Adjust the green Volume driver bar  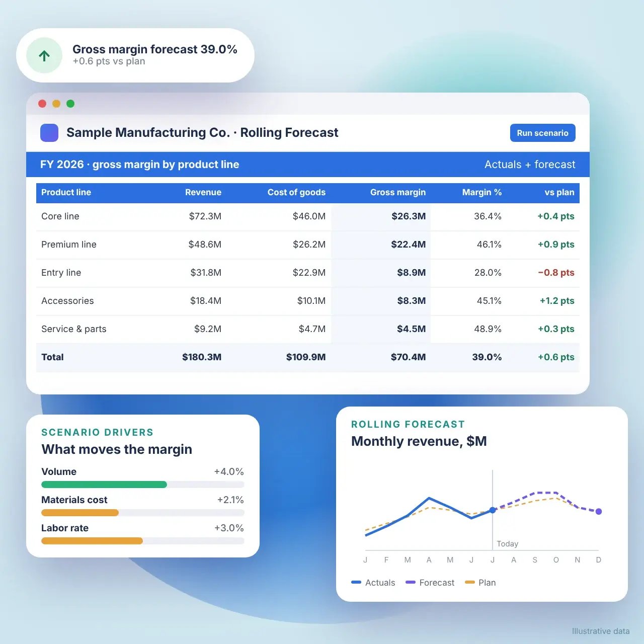coord(104,485)
